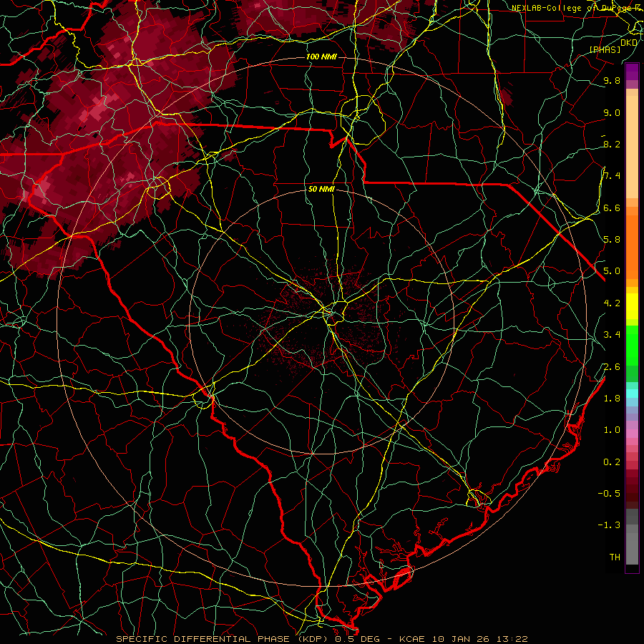Click the 1.8 legend value
Image resolution: width=644 pixels, height=644 pixels.
point(612,399)
